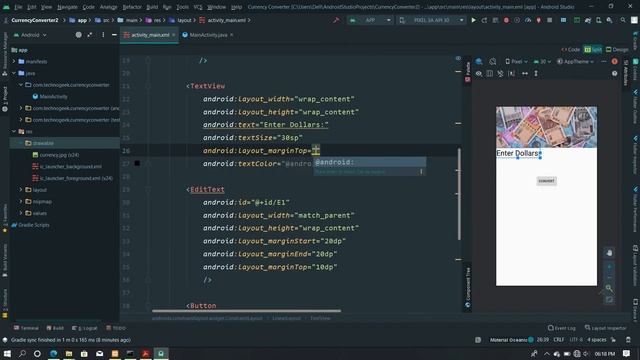Open the Terminal tool window
640x360 pixels.
point(27,328)
